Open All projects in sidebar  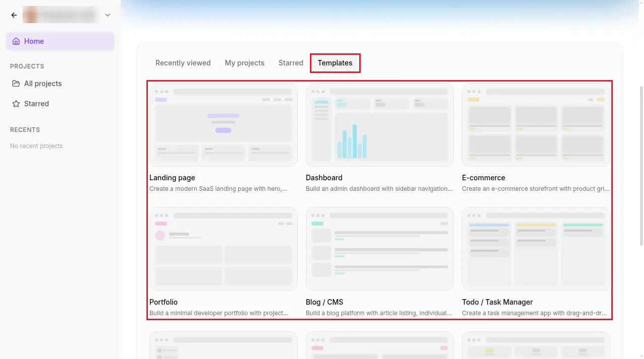pyautogui.click(x=60, y=84)
